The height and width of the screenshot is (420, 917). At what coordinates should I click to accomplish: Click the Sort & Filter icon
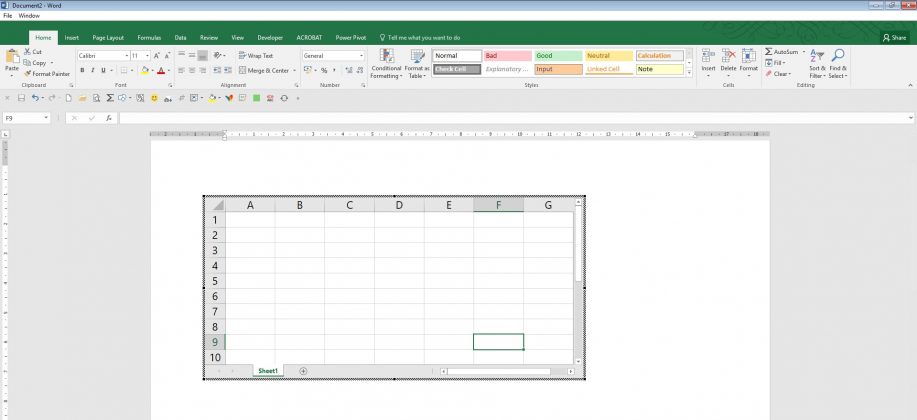pos(817,64)
